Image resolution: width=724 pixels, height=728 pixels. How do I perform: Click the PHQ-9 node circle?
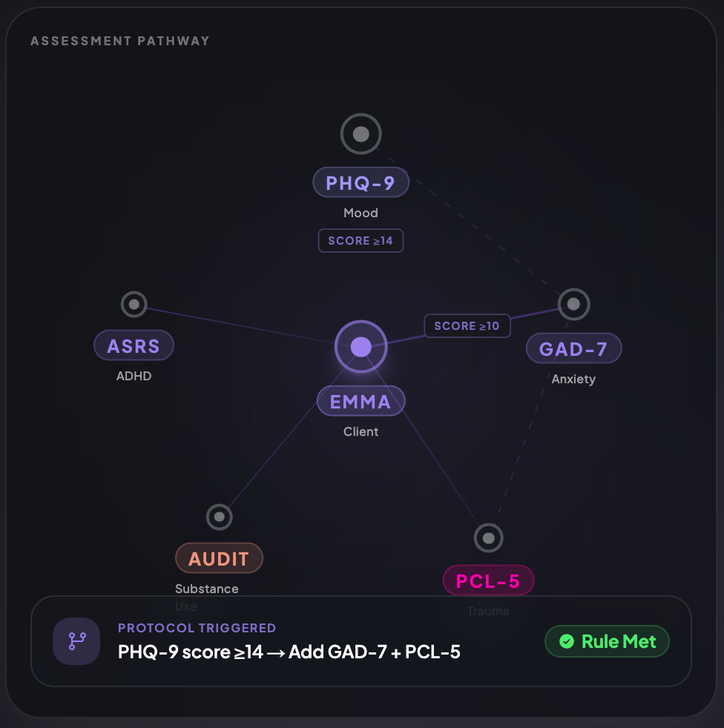[x=361, y=134]
